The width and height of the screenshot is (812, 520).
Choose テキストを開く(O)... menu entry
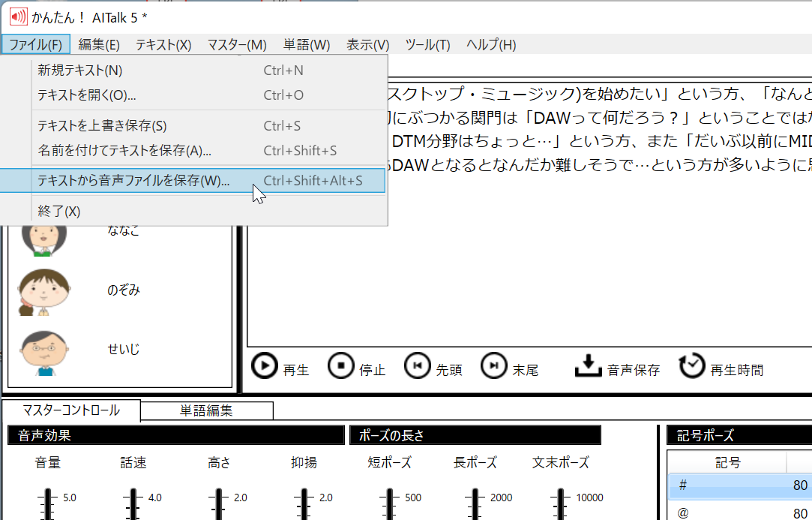(x=193, y=95)
